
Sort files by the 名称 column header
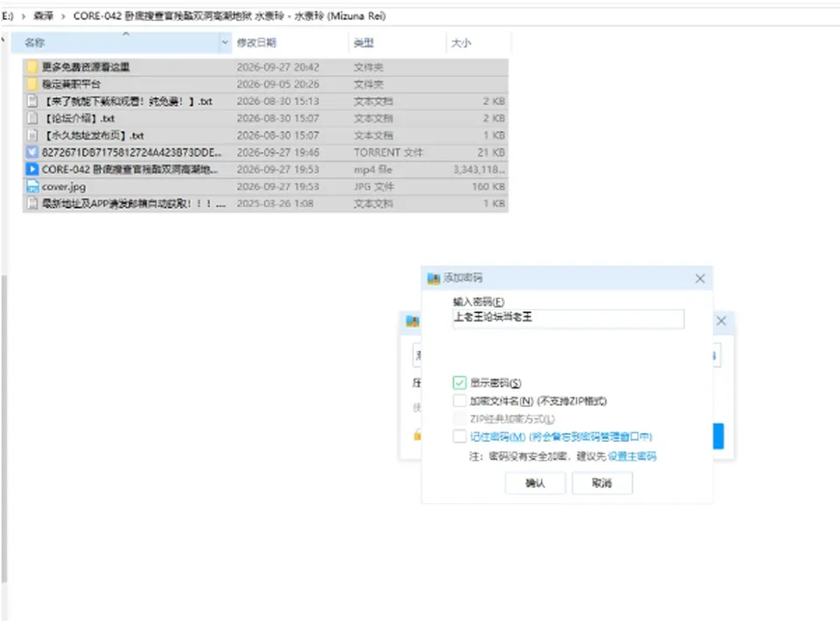click(115, 42)
